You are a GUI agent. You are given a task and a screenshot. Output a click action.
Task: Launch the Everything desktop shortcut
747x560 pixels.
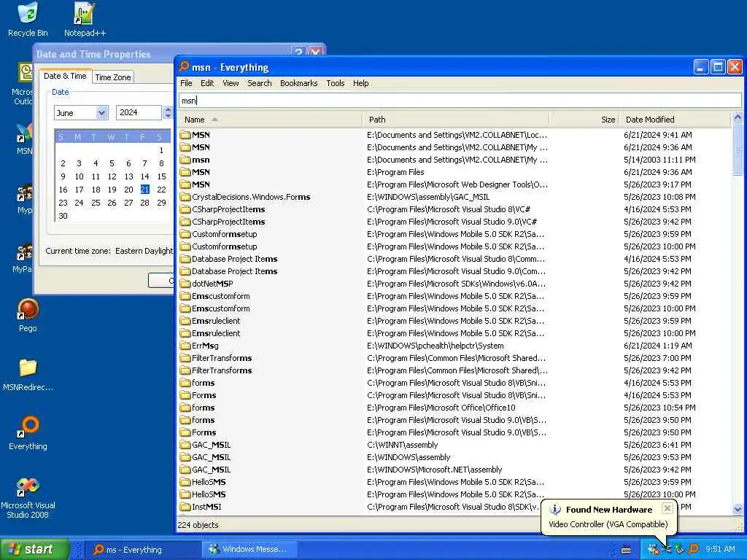[28, 433]
